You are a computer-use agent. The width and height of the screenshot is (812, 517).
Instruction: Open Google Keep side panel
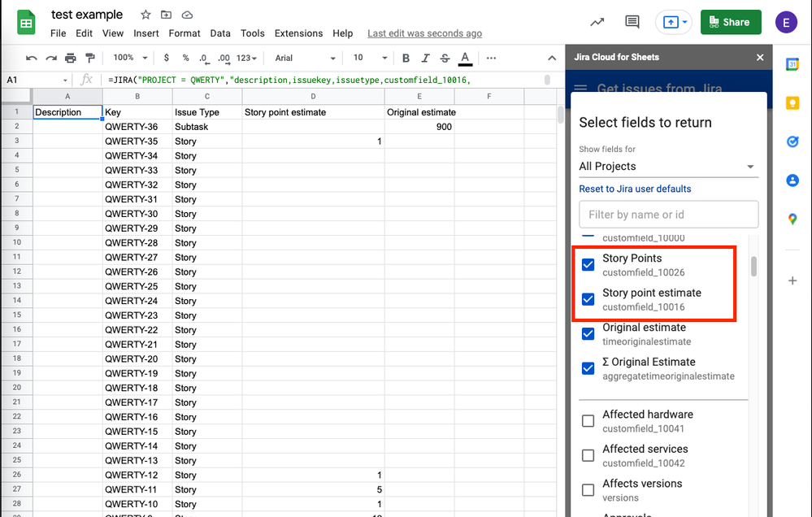pyautogui.click(x=792, y=103)
